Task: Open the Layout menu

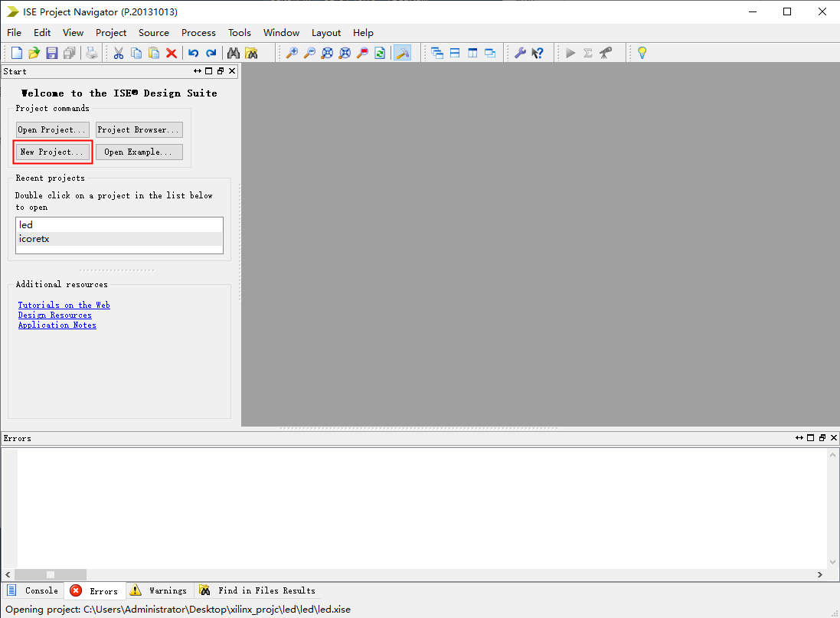Action: coord(326,33)
